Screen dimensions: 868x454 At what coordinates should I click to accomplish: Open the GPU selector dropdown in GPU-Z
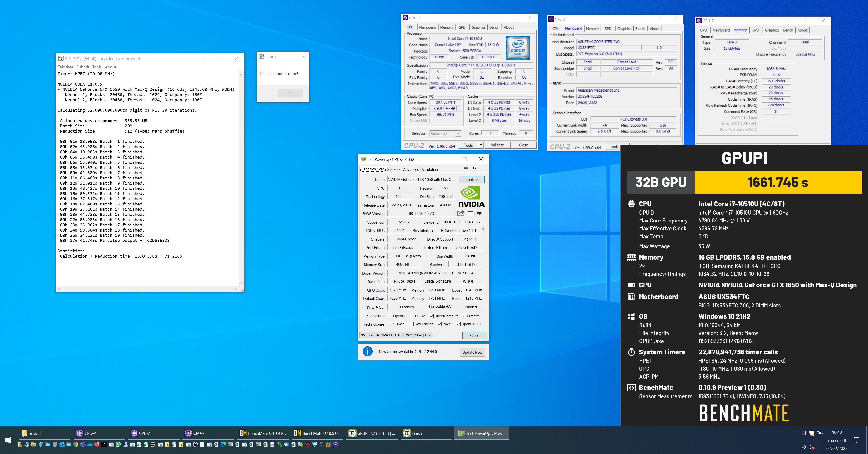click(x=396, y=335)
